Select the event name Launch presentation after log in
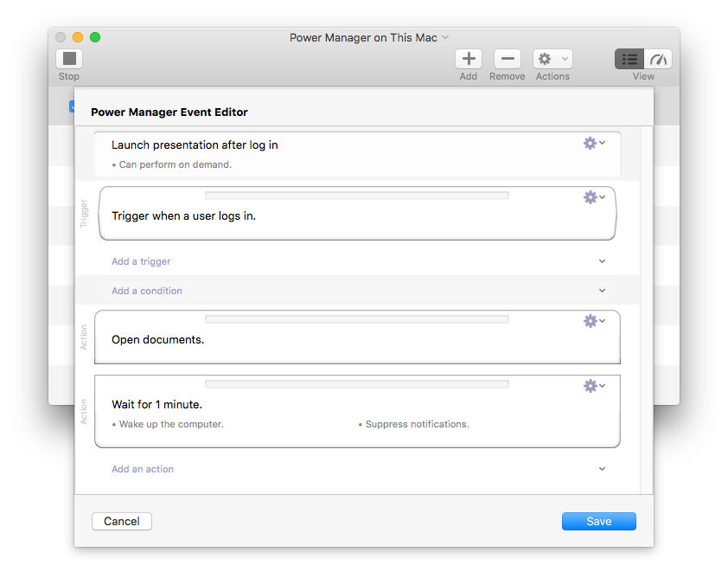 tap(195, 145)
